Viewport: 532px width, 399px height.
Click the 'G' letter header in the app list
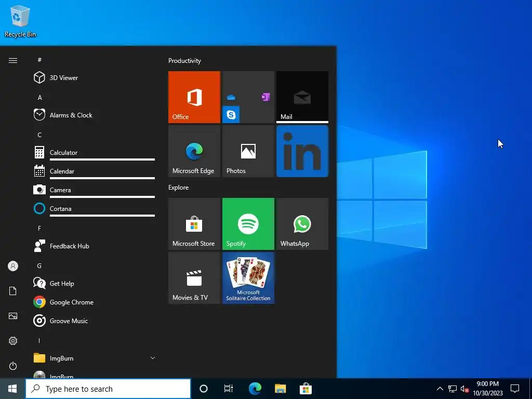[x=39, y=265]
